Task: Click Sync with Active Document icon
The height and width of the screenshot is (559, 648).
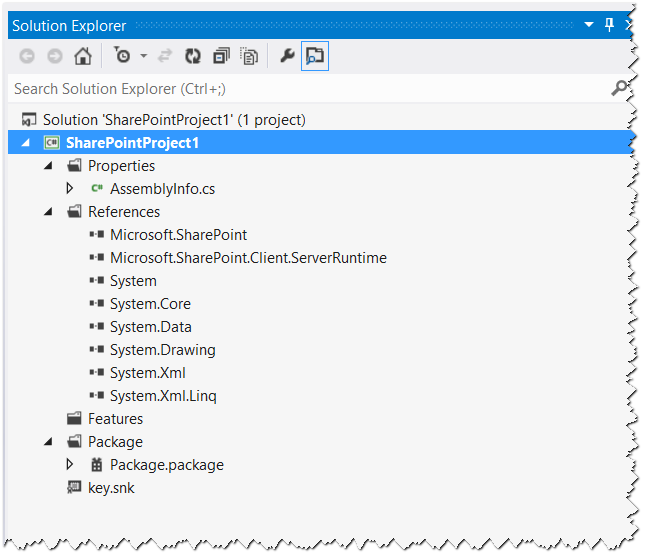Action: 165,56
